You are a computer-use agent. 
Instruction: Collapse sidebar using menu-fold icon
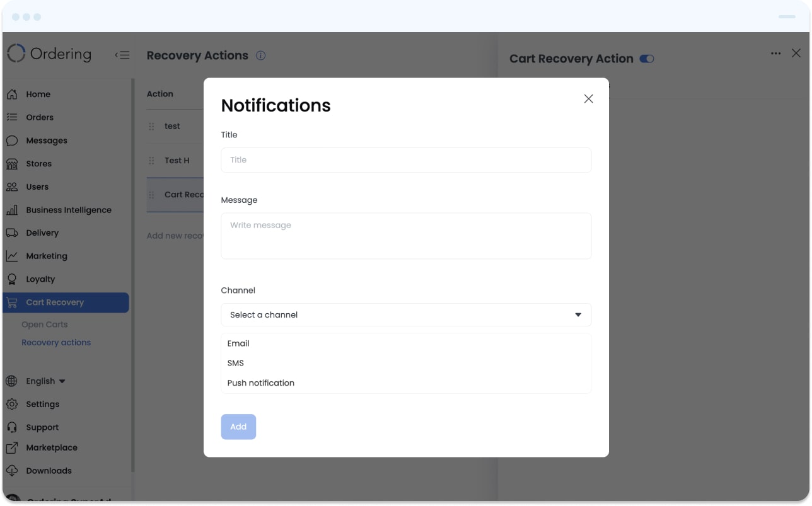pyautogui.click(x=122, y=55)
